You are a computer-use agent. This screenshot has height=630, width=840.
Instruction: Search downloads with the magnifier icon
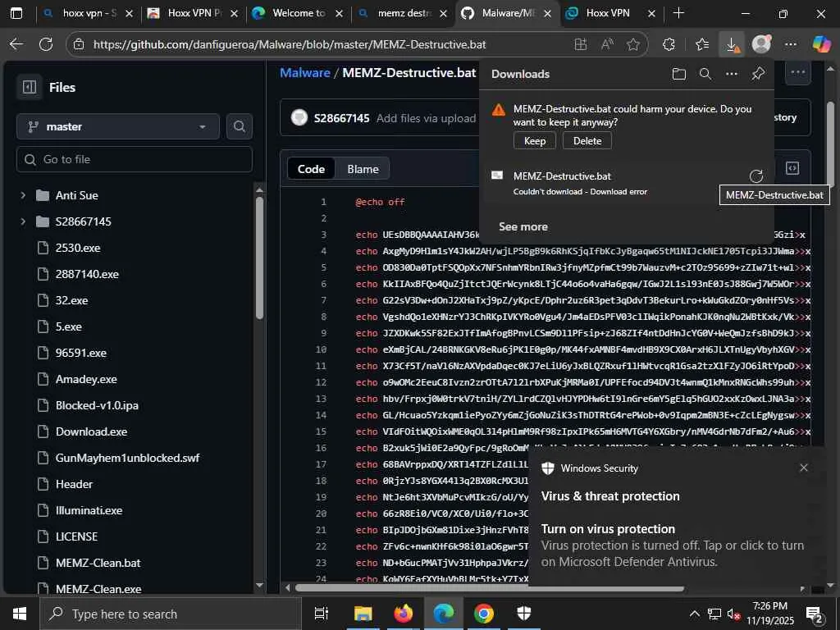click(705, 74)
